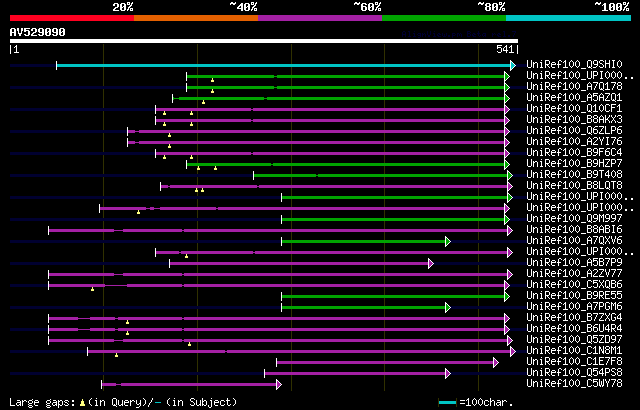Click the yellow gap marker under A5AZQ1 bar
Screen dimensions: 640x410
[204, 102]
